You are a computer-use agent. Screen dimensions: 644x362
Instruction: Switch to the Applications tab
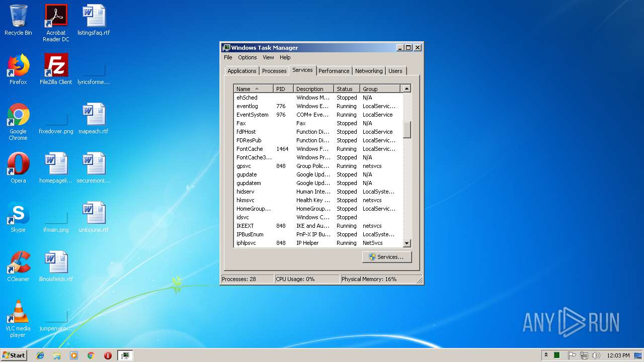tap(242, 71)
